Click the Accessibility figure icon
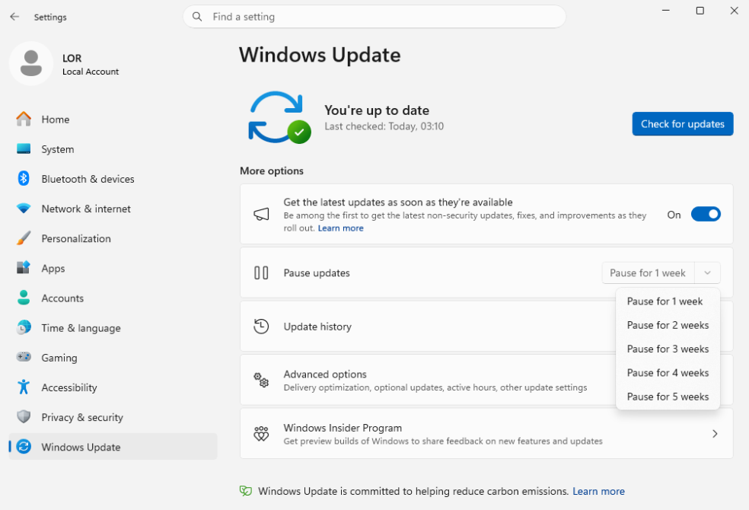 tap(23, 387)
